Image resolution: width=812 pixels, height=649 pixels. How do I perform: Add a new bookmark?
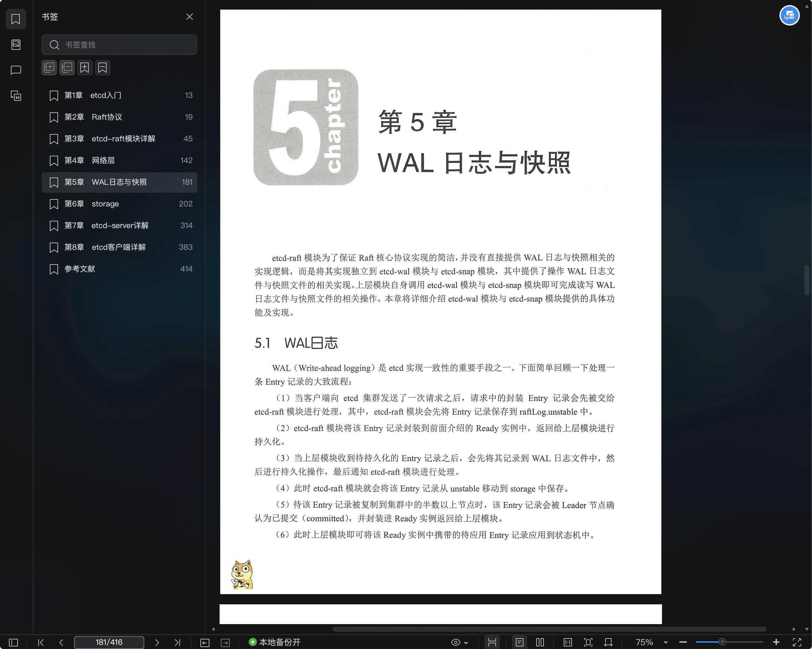pos(85,68)
